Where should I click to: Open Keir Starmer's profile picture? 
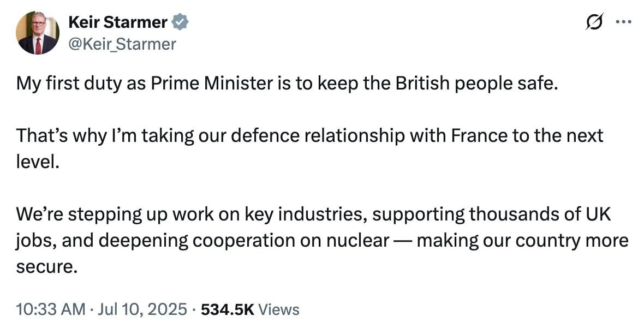[x=37, y=33]
